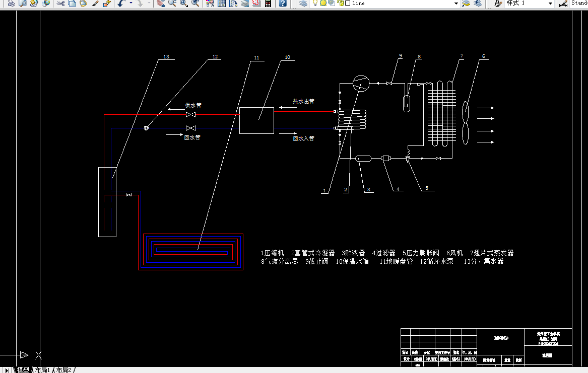588x373 pixels.
Task: Select legend text 1压缩机
Action: pos(273,253)
